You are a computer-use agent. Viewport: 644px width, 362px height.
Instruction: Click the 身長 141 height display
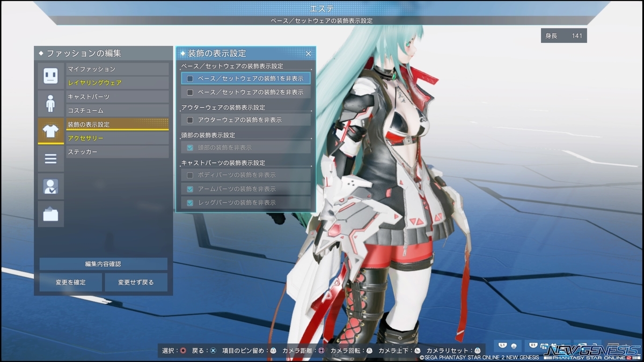[563, 36]
